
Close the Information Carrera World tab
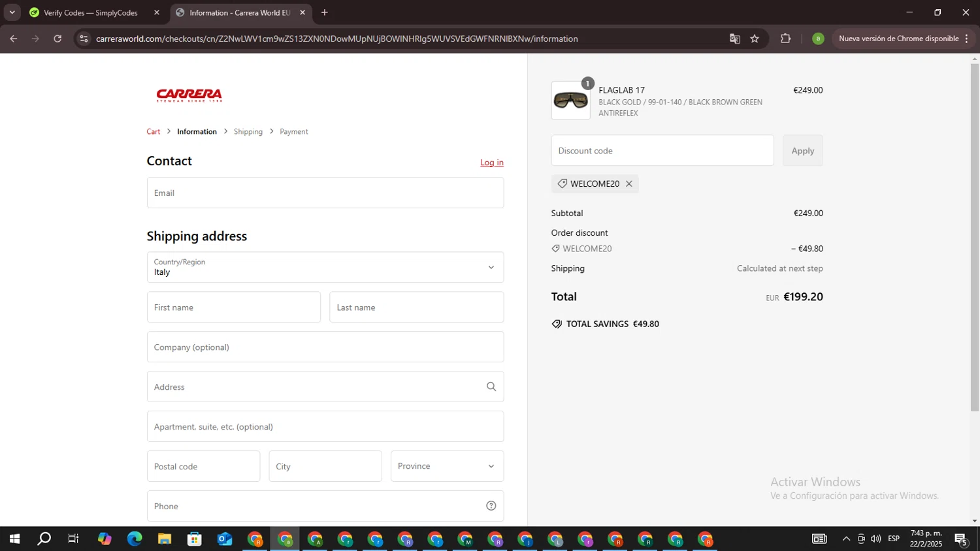click(302, 12)
